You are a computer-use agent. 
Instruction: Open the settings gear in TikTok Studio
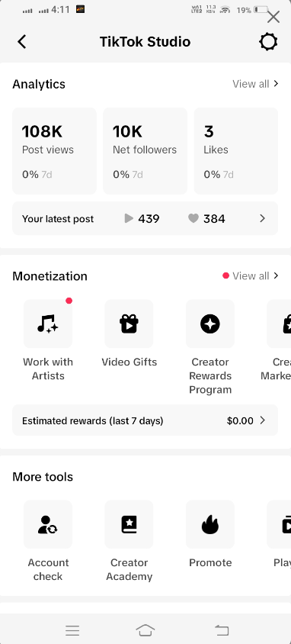click(268, 41)
